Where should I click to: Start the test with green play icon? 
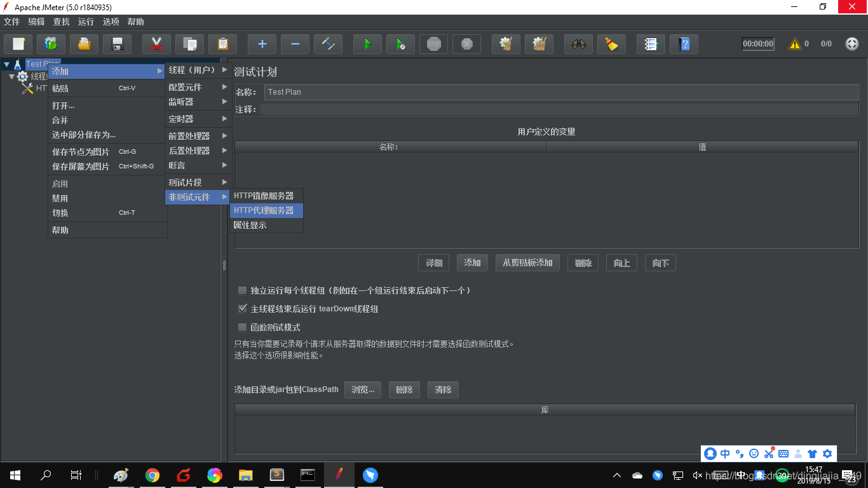(x=368, y=44)
